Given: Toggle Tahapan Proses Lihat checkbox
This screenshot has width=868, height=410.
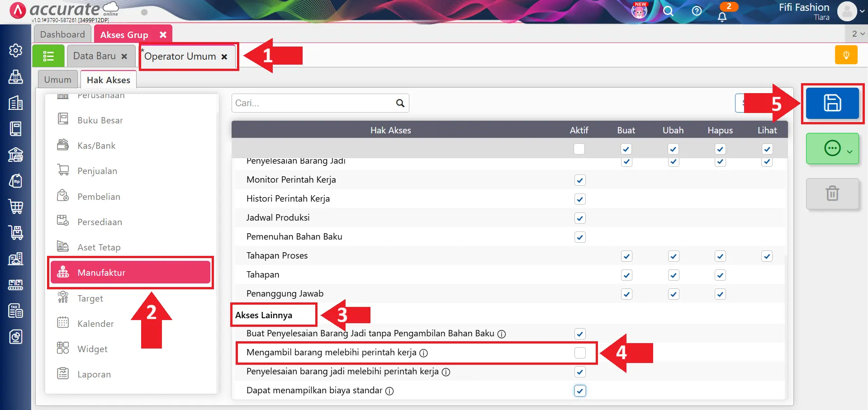Looking at the screenshot, I should tap(767, 256).
